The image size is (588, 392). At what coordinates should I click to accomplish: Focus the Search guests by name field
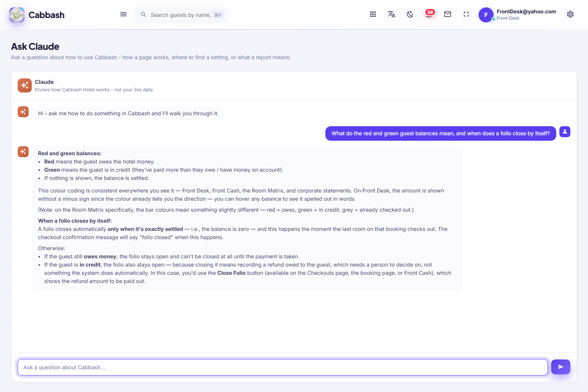click(181, 15)
